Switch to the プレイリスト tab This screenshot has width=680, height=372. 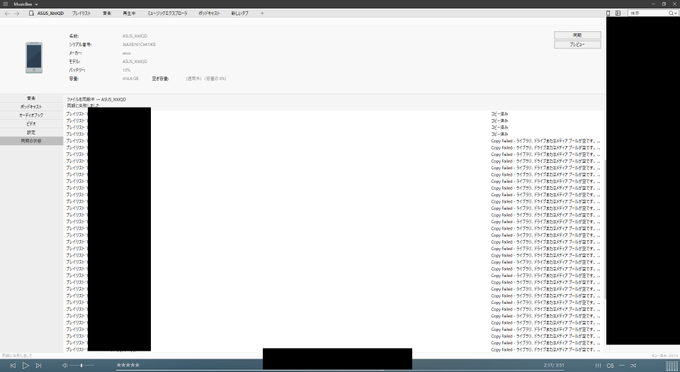tap(81, 13)
